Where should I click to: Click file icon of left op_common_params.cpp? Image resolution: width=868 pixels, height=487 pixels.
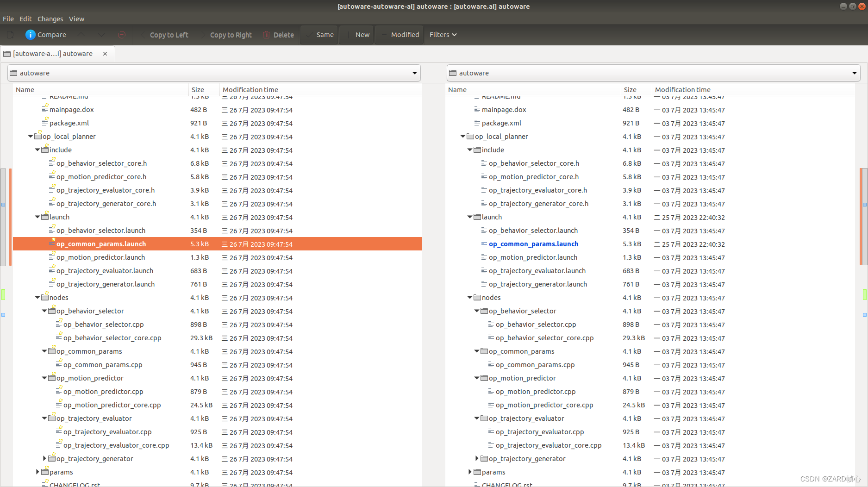click(59, 364)
